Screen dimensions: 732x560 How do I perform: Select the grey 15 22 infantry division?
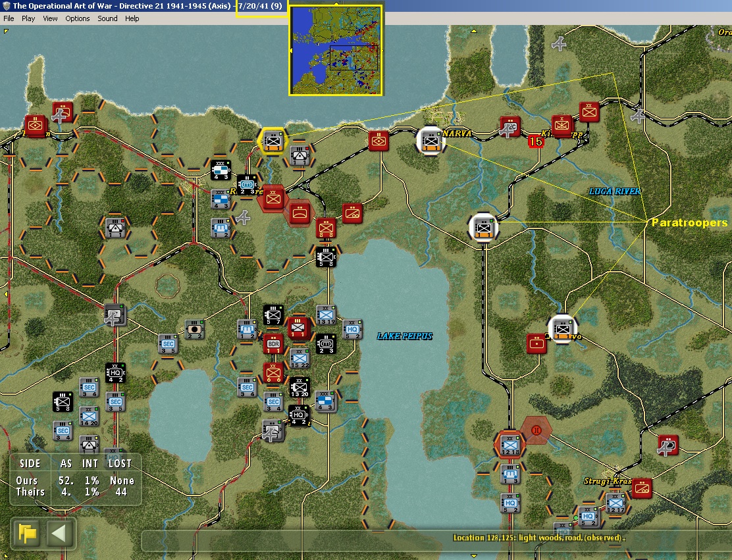coord(300,359)
